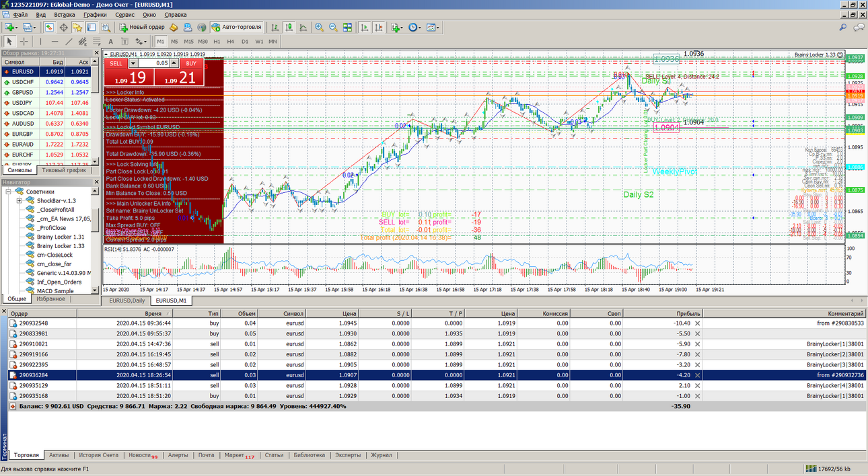Open the Tile Windows grid icon
Viewport: 868px width, 476px height.
point(347,28)
